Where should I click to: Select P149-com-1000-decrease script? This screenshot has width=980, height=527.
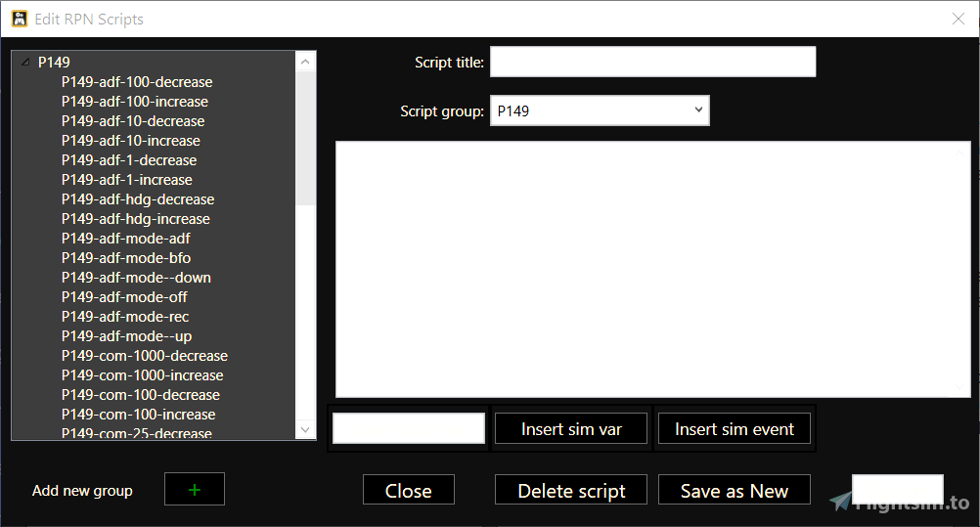pyautogui.click(x=145, y=356)
